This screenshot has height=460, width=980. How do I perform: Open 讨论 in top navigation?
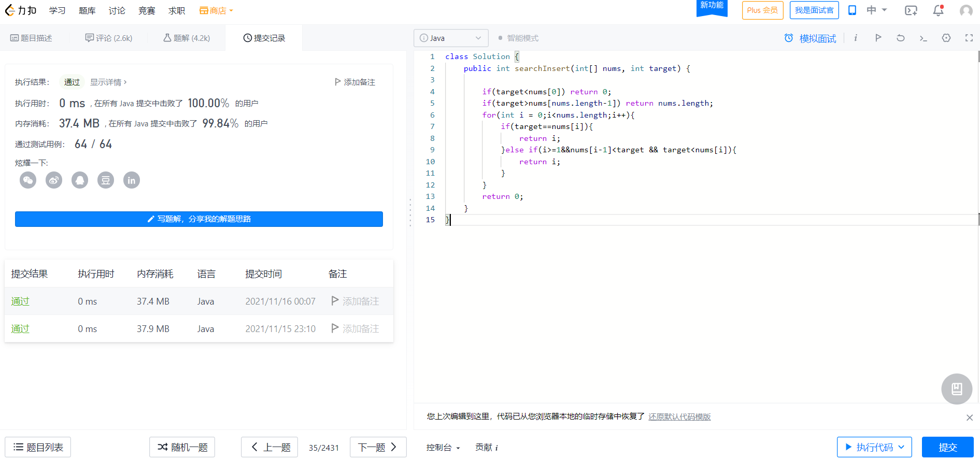point(117,10)
